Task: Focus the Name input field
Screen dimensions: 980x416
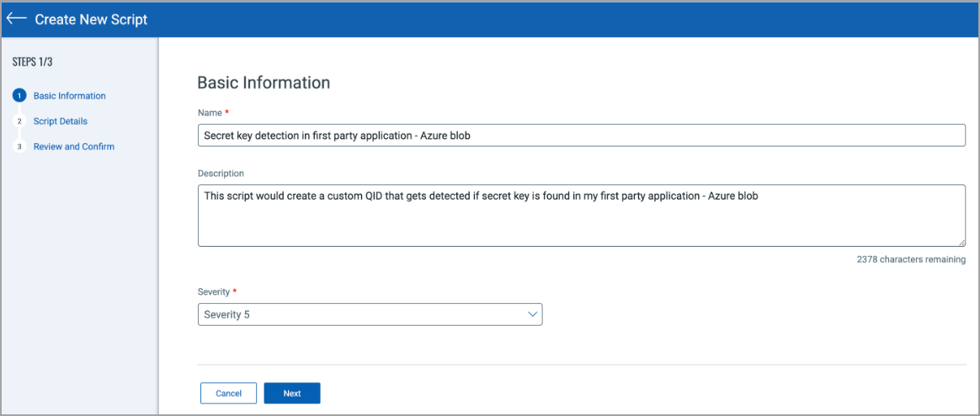Action: pos(581,135)
